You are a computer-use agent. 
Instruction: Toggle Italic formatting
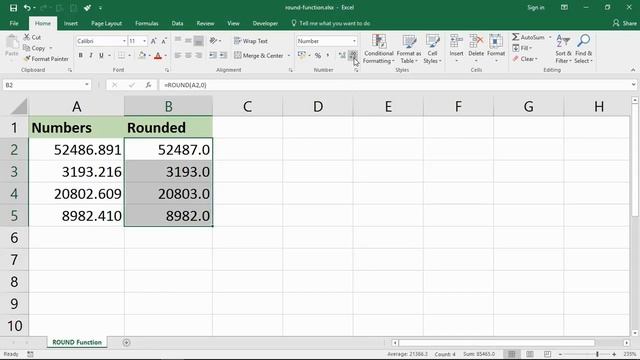tap(91, 56)
